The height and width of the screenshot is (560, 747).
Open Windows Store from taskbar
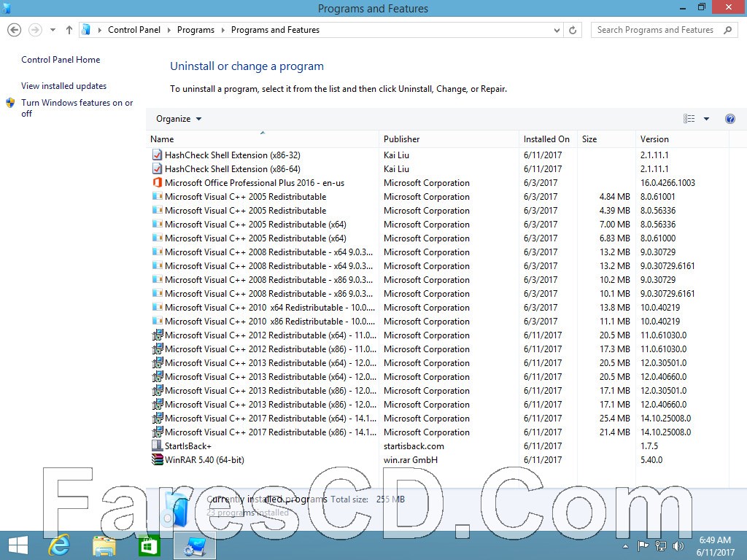coord(148,545)
